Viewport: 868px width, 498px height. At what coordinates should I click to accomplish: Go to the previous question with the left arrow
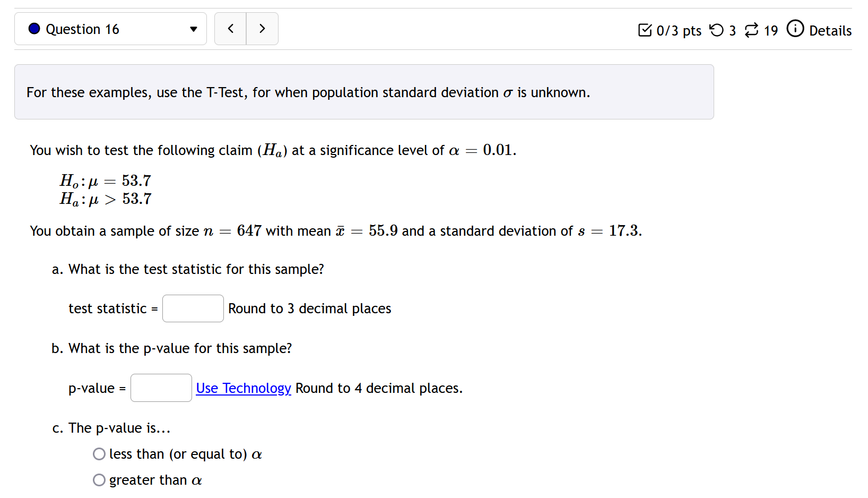click(230, 29)
